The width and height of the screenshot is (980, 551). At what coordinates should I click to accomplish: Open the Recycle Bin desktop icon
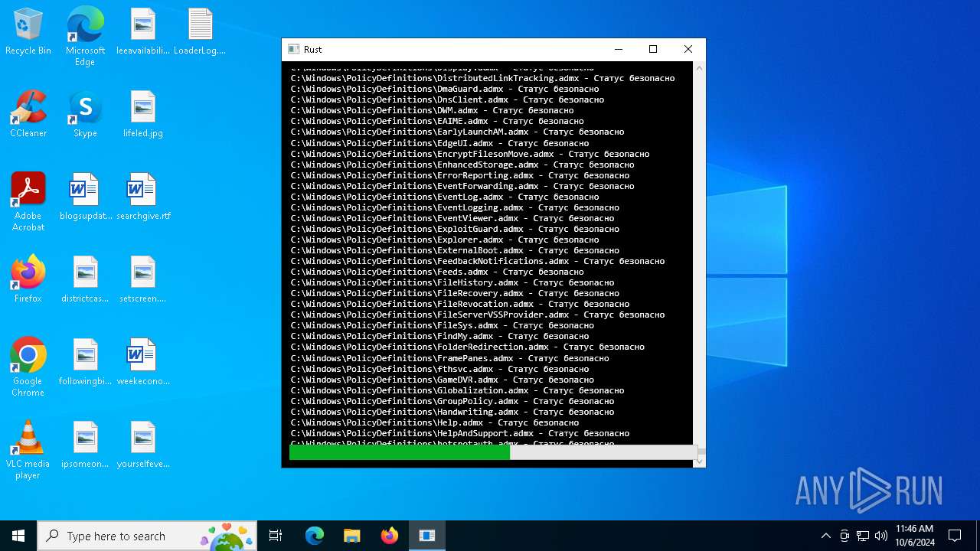[28, 32]
